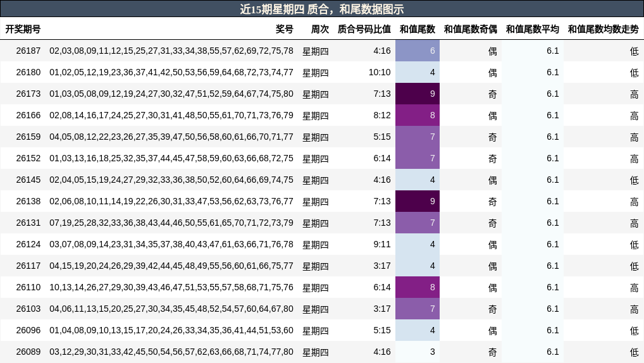Click the ratio 8:12 in row 26166

click(x=382, y=115)
